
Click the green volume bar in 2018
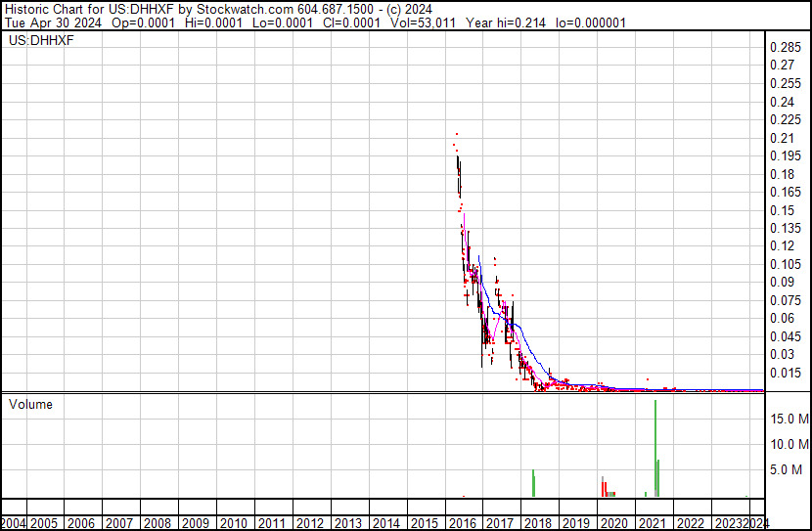point(533,483)
